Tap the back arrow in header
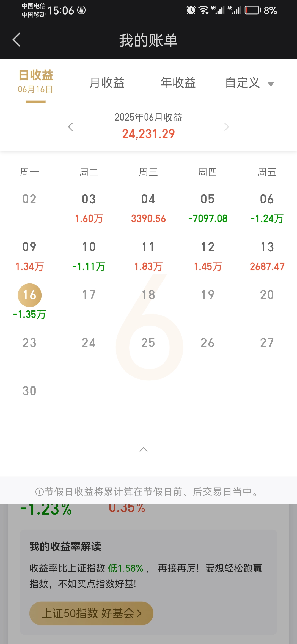The image size is (297, 644). click(x=16, y=40)
